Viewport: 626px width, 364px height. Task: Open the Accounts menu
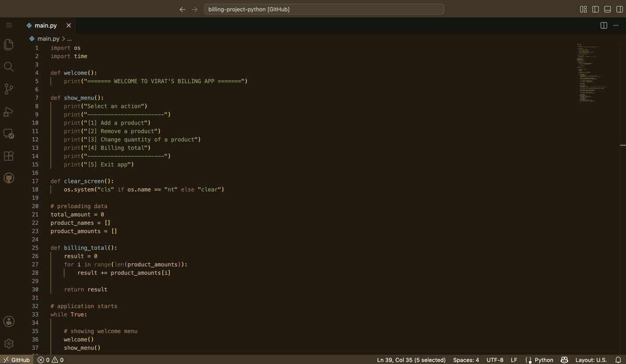(8, 321)
